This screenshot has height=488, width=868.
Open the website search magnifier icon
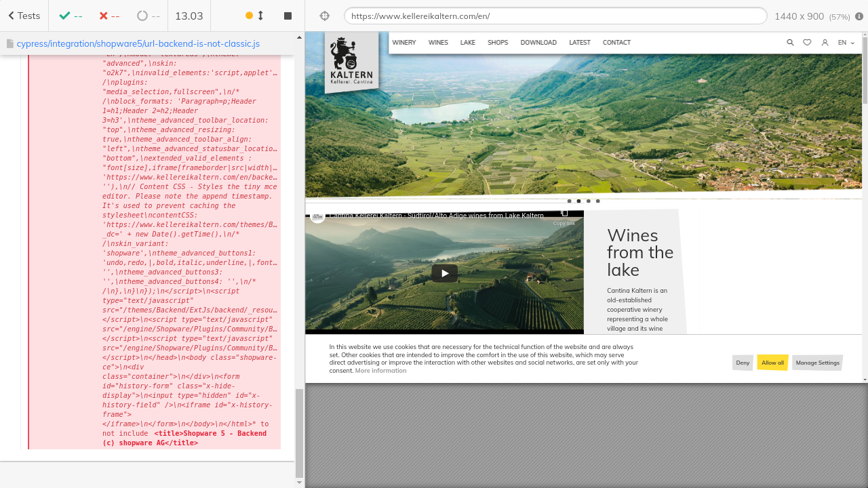coord(790,43)
